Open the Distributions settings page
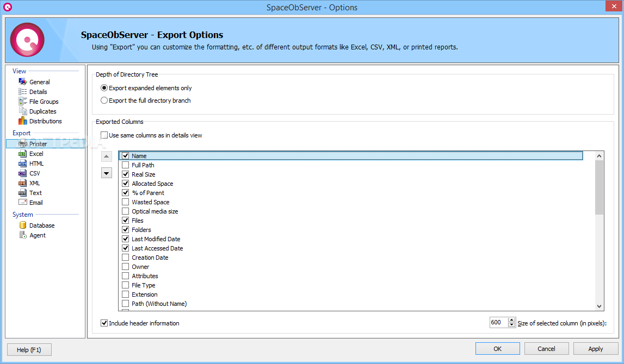Image resolution: width=624 pixels, height=364 pixels. click(45, 121)
